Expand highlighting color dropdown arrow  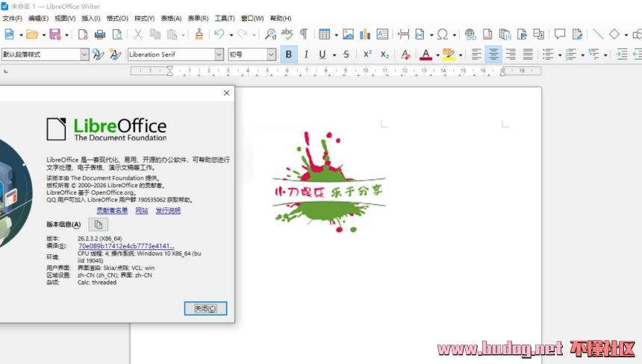[x=461, y=54]
